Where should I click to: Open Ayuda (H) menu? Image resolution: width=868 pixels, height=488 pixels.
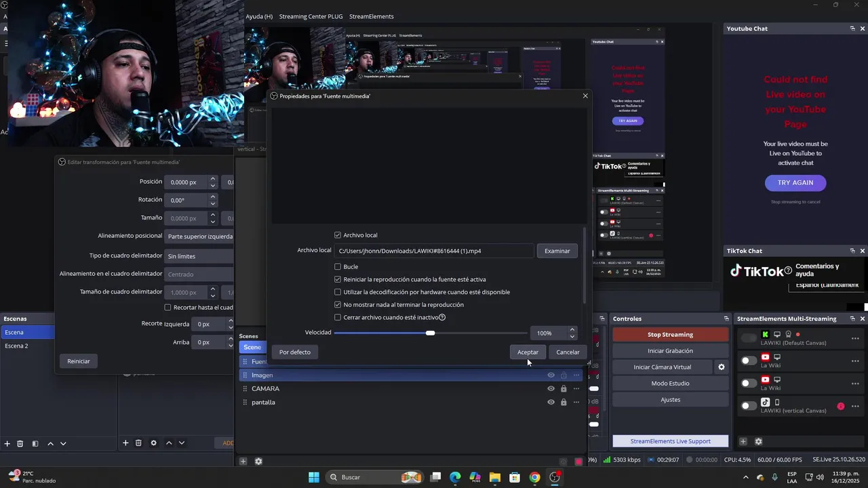[259, 16]
